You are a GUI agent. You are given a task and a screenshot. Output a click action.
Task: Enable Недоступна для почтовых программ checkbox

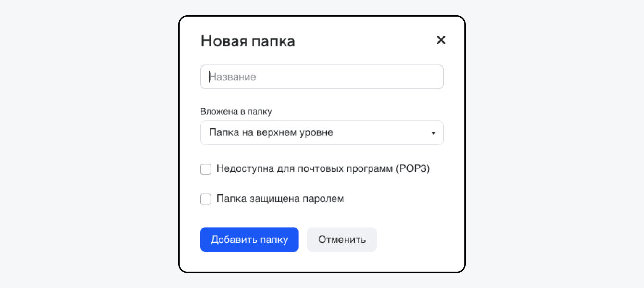(x=206, y=169)
